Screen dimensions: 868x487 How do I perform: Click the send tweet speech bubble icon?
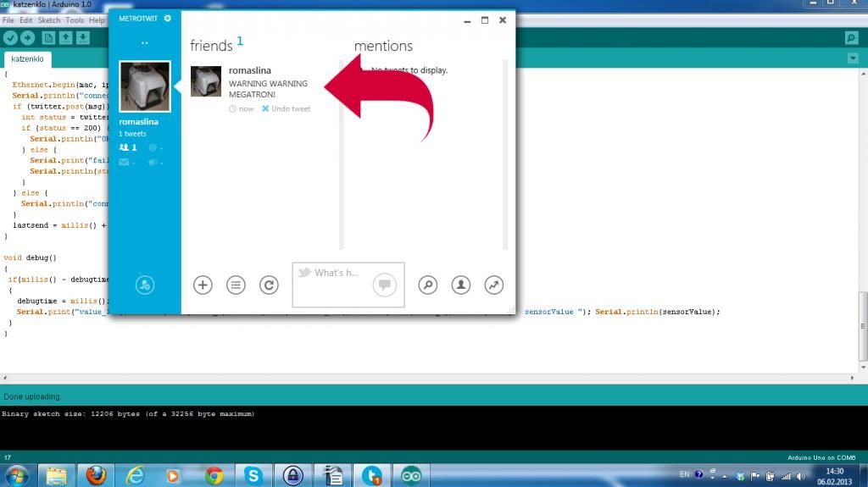pyautogui.click(x=385, y=285)
